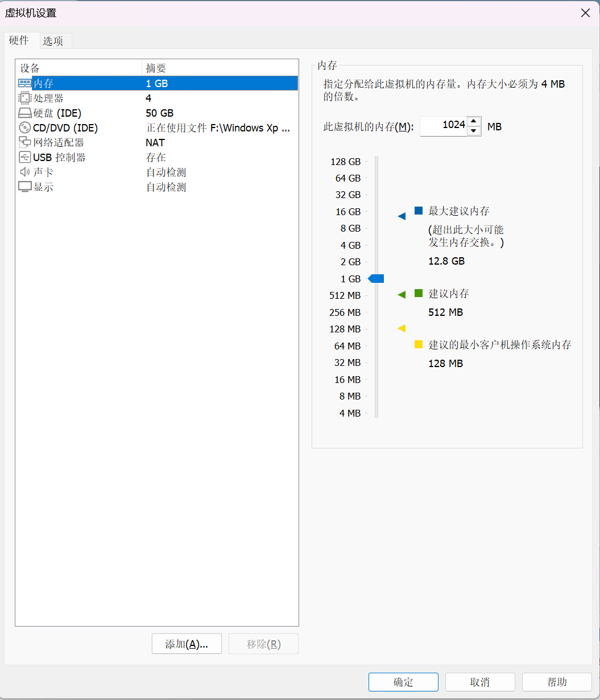The width and height of the screenshot is (600, 700).
Task: Click the sound card (声卡) speaker icon
Action: [25, 172]
